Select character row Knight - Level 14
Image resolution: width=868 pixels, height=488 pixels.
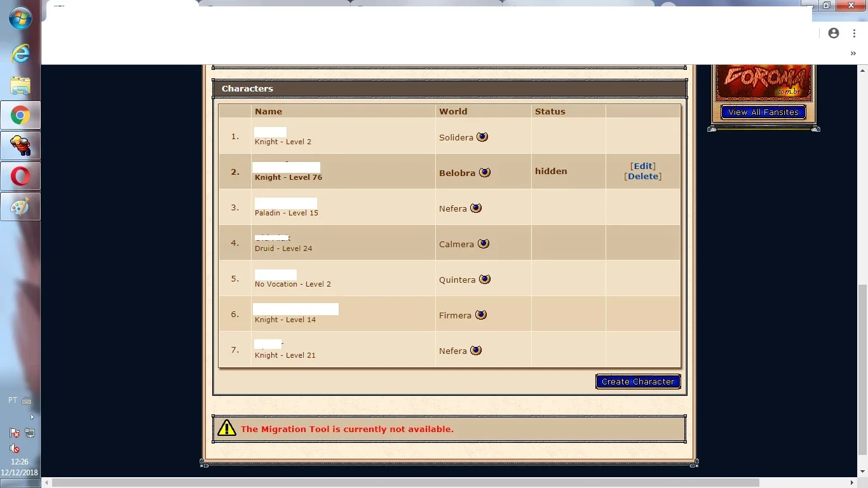(450, 314)
